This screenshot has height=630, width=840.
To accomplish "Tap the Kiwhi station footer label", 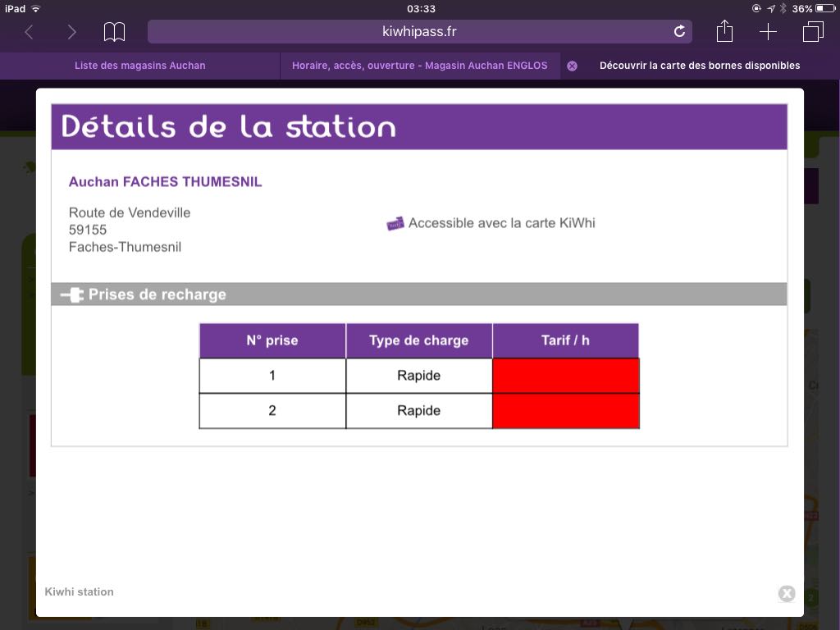I will pos(80,592).
